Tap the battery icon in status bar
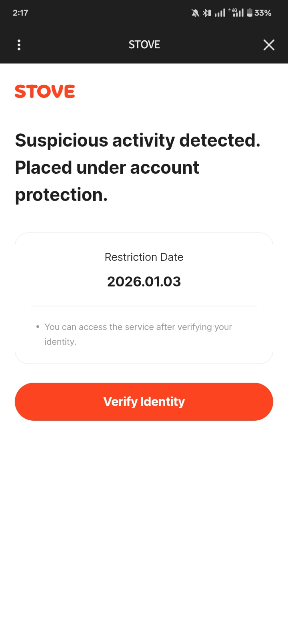This screenshot has width=288, height=644. click(250, 13)
